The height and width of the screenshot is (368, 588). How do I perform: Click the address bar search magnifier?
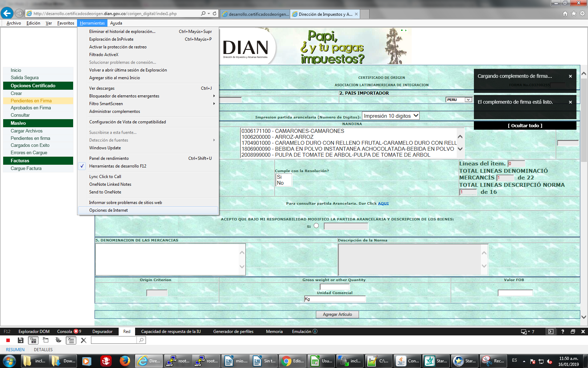203,13
